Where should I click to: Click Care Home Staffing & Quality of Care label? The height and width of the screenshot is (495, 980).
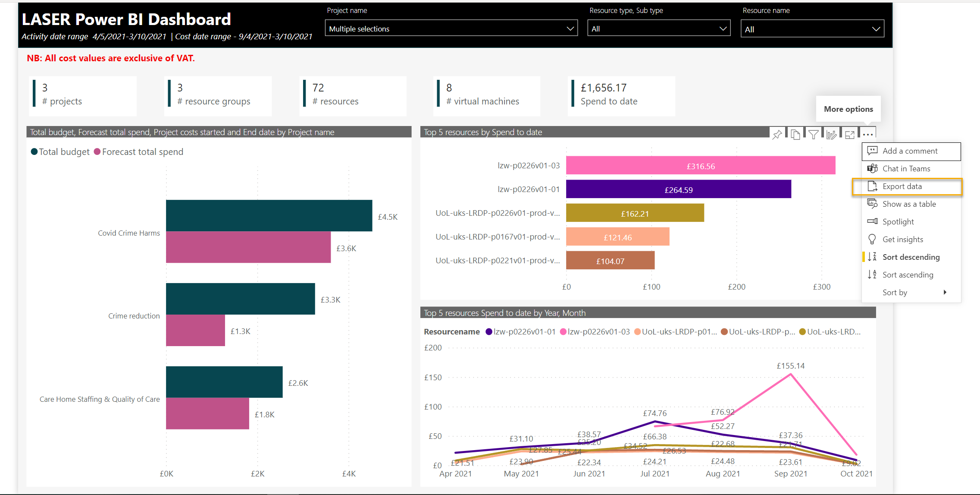point(100,399)
